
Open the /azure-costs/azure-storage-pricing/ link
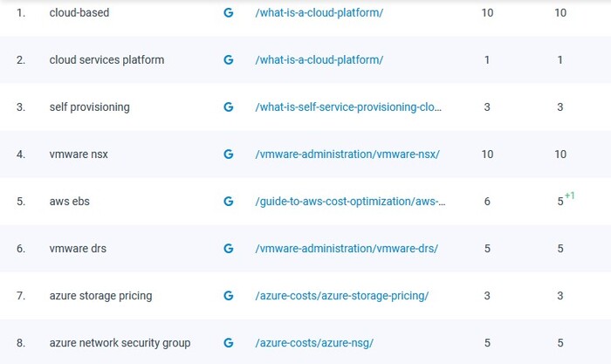(x=342, y=296)
